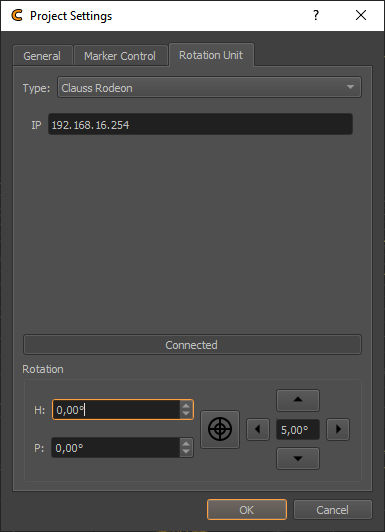Switch to the Marker Control tab
This screenshot has height=532, width=385.
(x=120, y=56)
